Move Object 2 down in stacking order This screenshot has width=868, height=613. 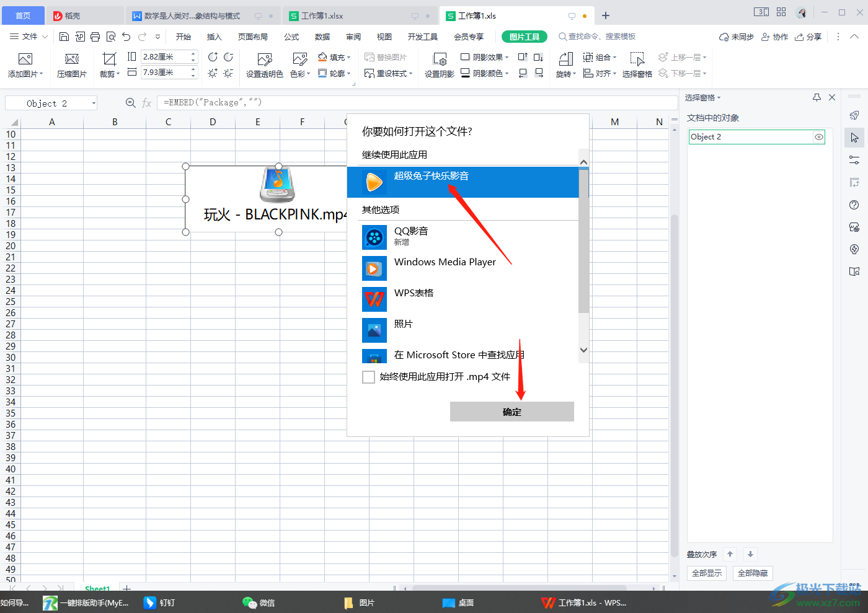pyautogui.click(x=750, y=554)
